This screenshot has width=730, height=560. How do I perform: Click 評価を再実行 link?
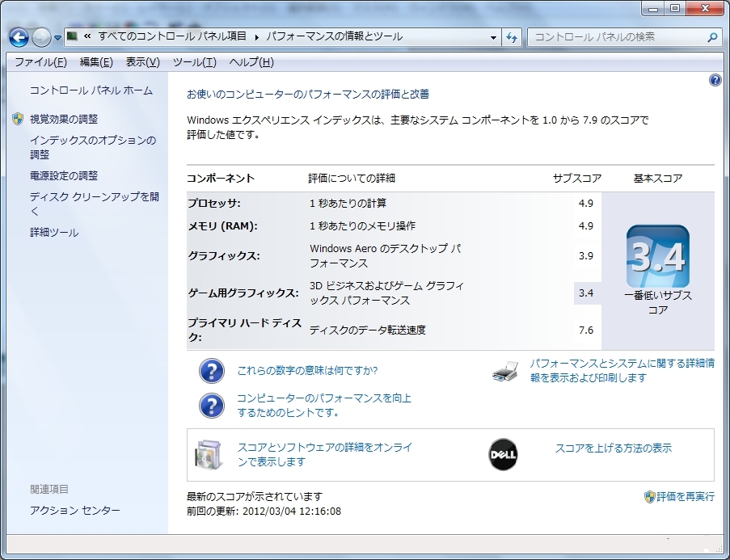tap(685, 496)
